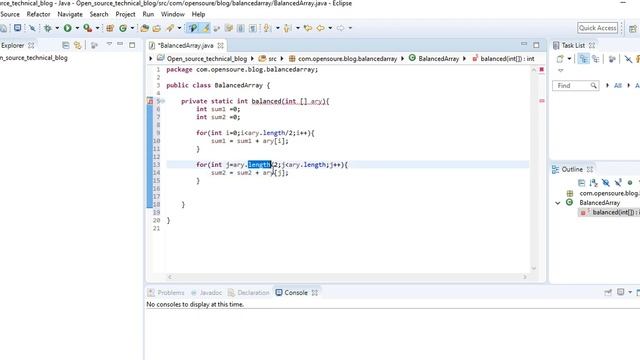The image size is (640, 360).
Task: Toggle Link with Editor in Package Explorer
Action: 78,45
